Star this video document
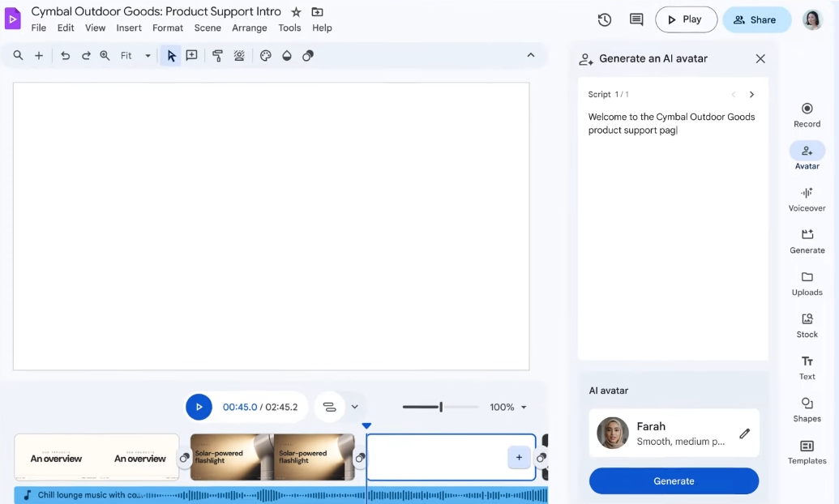The width and height of the screenshot is (839, 504). pyautogui.click(x=296, y=12)
